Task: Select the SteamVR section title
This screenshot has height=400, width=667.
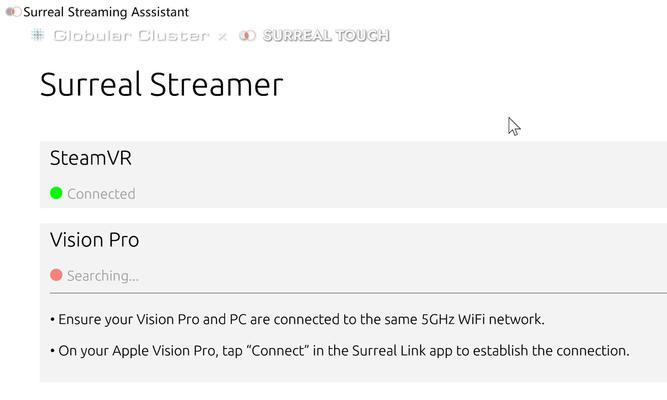Action: (91, 158)
